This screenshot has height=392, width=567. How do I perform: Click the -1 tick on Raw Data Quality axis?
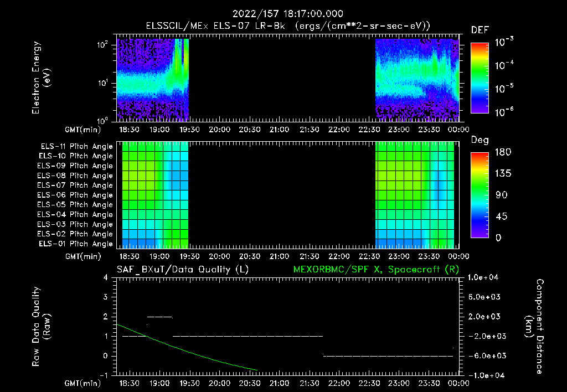(104, 375)
